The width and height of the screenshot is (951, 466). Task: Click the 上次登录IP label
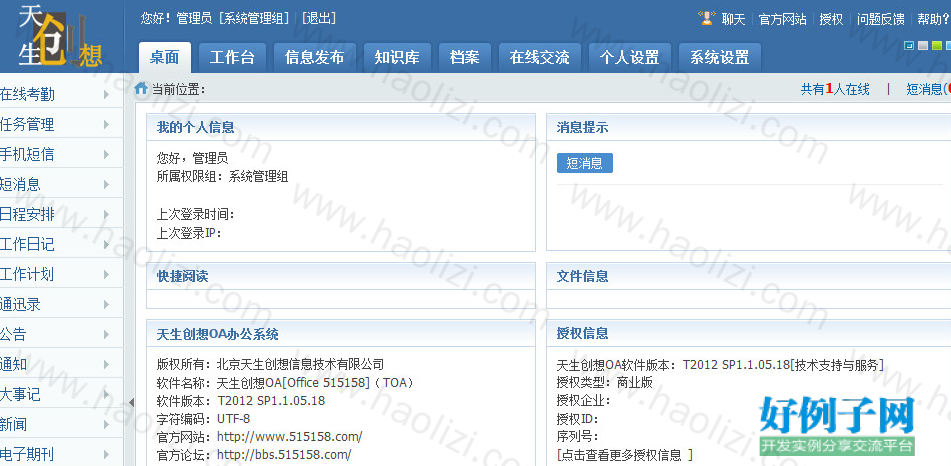189,233
